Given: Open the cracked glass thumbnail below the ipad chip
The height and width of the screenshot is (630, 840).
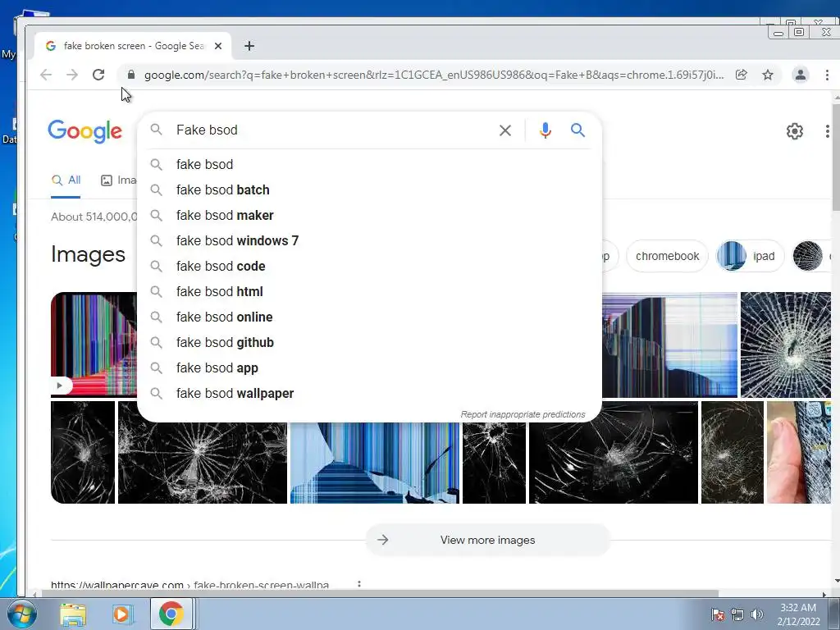Looking at the screenshot, I should tap(785, 345).
